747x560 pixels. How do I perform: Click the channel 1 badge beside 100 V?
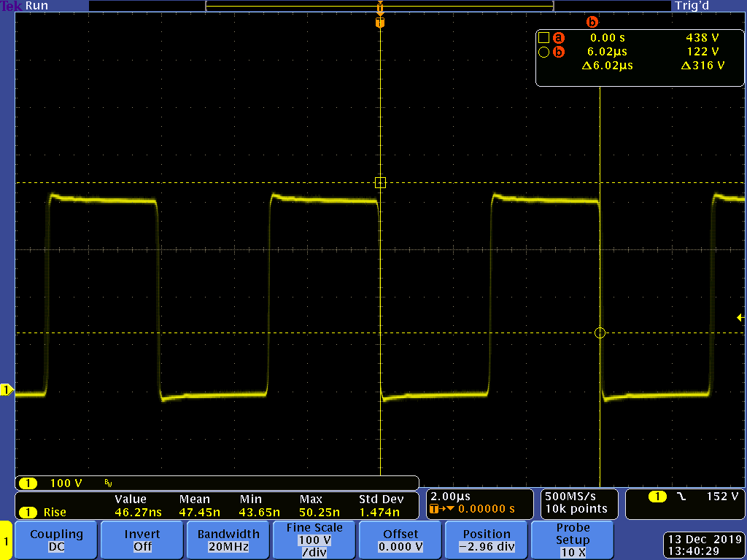click(x=28, y=483)
